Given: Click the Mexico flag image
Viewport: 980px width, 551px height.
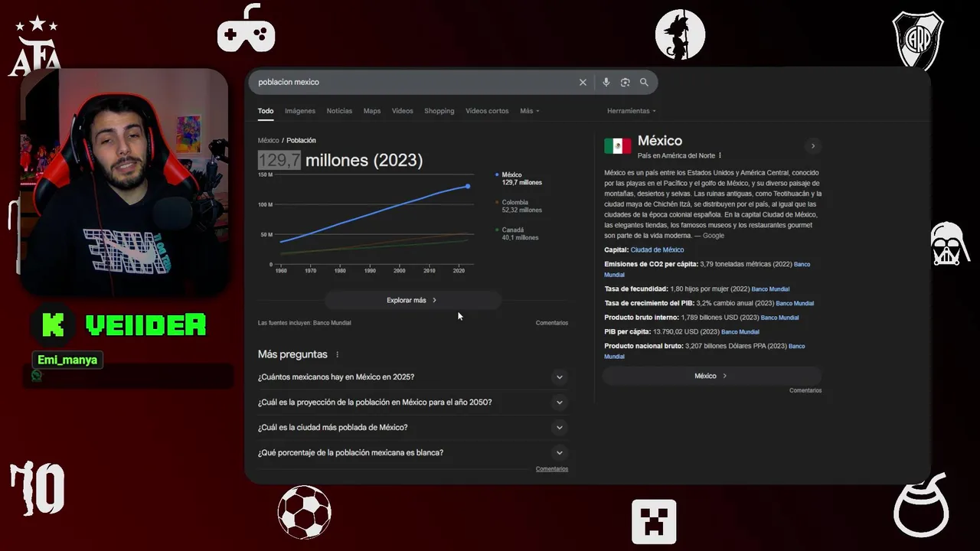Looking at the screenshot, I should pos(618,146).
